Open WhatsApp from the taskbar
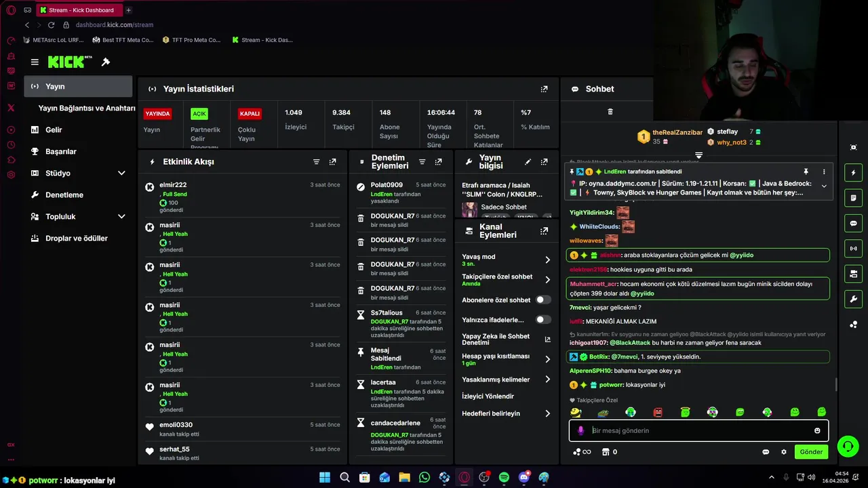The width and height of the screenshot is (868, 488). (425, 477)
